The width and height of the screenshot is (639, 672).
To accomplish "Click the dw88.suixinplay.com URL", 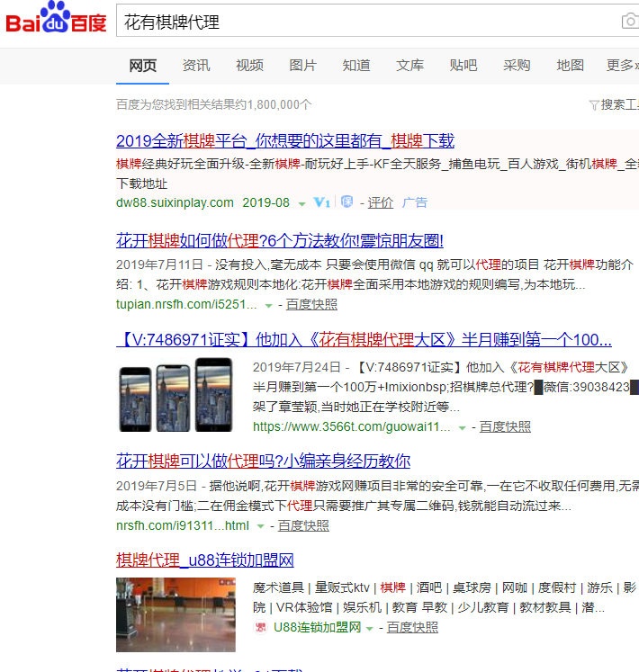I will 175,202.
